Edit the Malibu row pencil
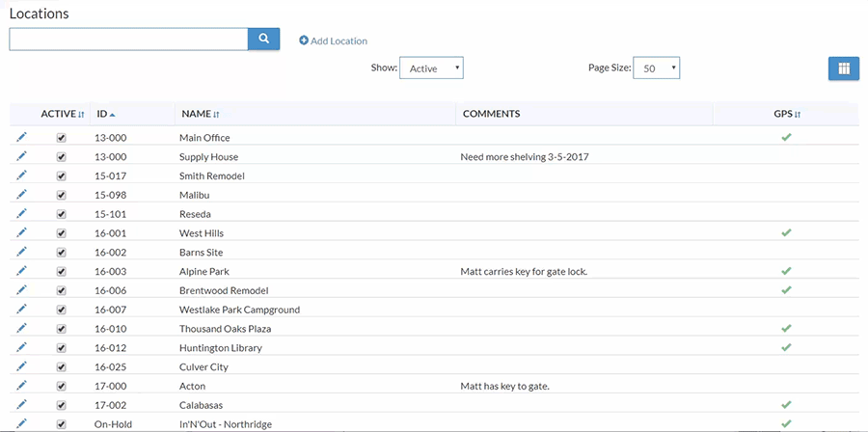 21,195
